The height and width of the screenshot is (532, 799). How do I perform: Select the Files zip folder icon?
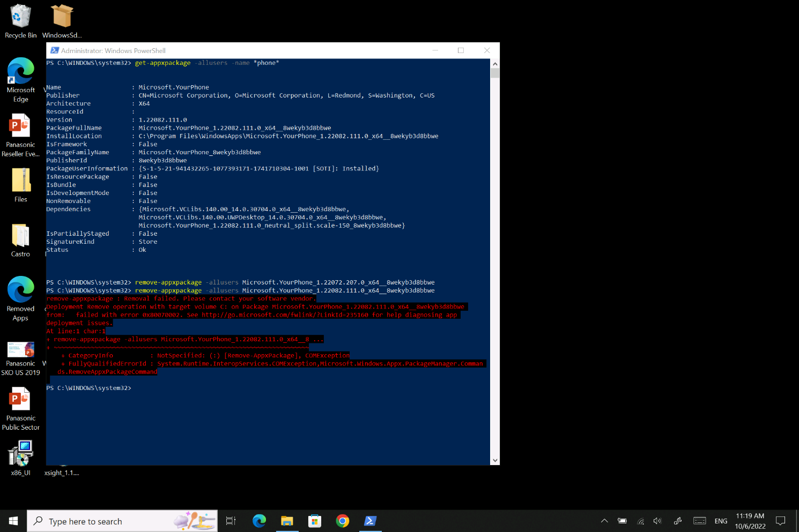20,185
